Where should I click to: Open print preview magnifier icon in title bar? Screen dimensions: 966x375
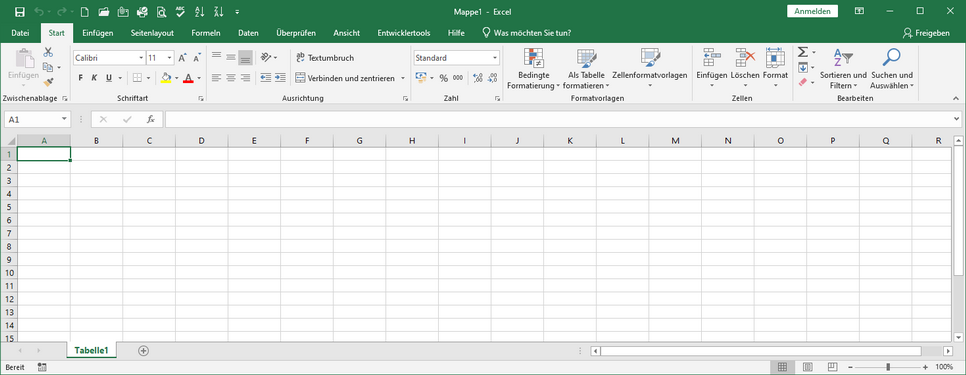coord(161,12)
